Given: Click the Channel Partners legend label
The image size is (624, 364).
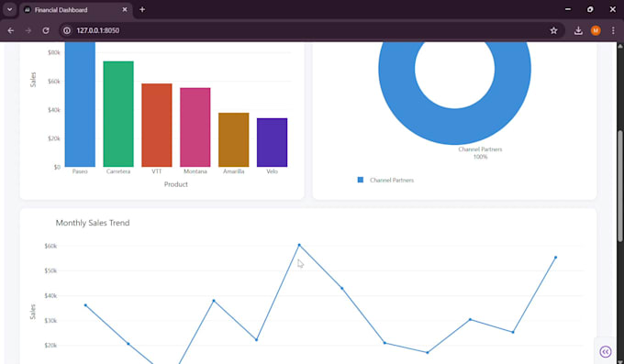Looking at the screenshot, I should (392, 181).
